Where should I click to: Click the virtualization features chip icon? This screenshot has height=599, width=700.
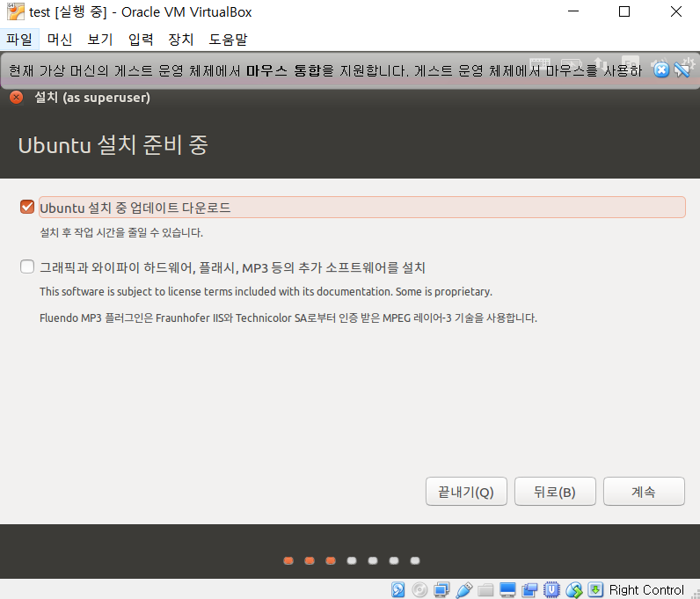551,589
